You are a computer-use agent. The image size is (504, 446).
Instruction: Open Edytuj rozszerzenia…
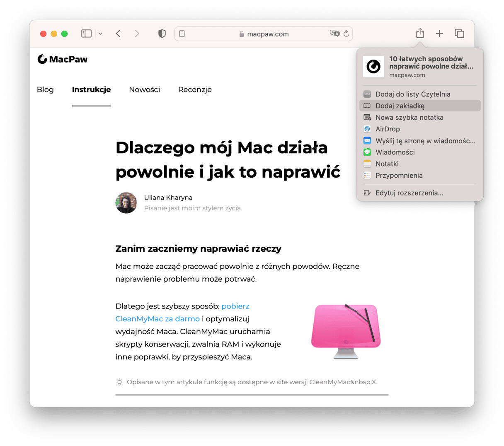(420, 193)
